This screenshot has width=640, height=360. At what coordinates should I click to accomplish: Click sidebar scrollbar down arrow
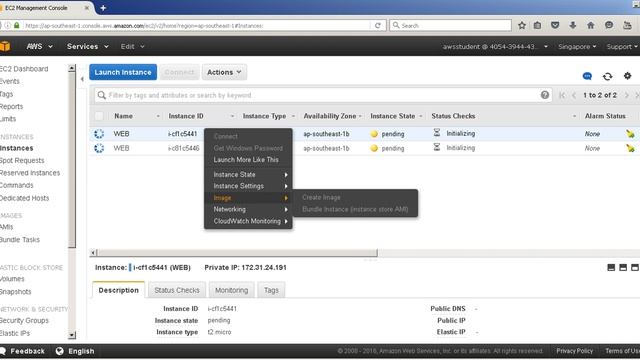[72, 335]
